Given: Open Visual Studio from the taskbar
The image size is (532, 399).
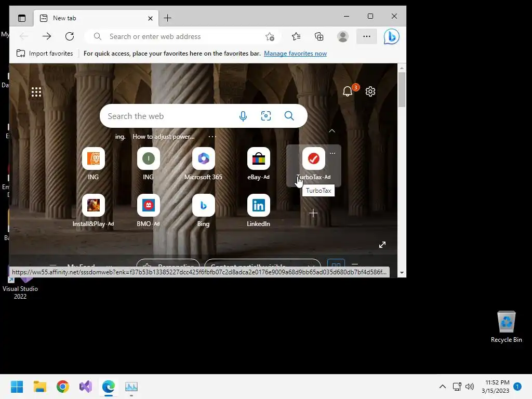Looking at the screenshot, I should [x=86, y=387].
